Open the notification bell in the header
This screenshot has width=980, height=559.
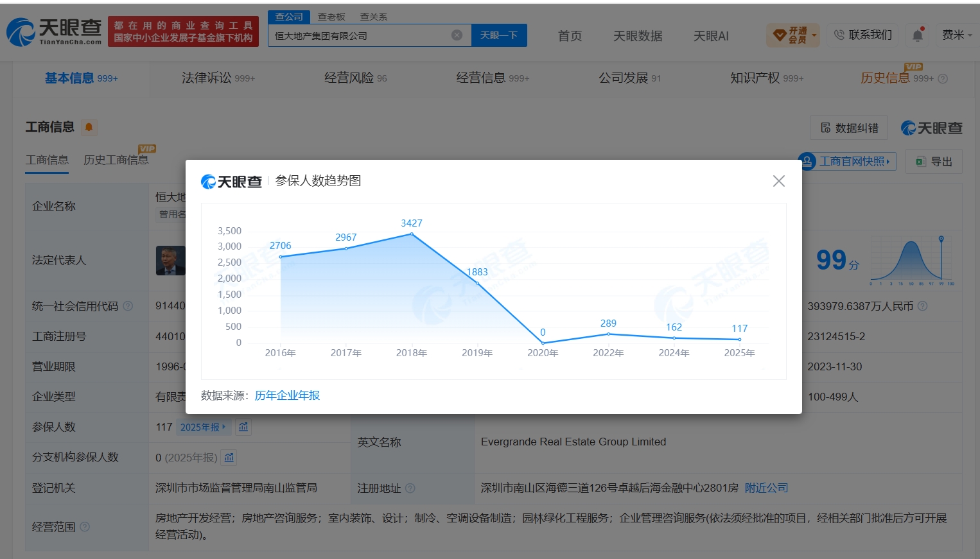pos(918,35)
